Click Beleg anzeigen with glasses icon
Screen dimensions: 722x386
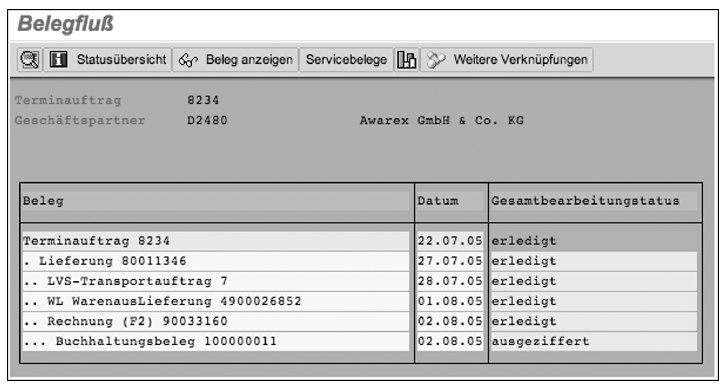236,60
